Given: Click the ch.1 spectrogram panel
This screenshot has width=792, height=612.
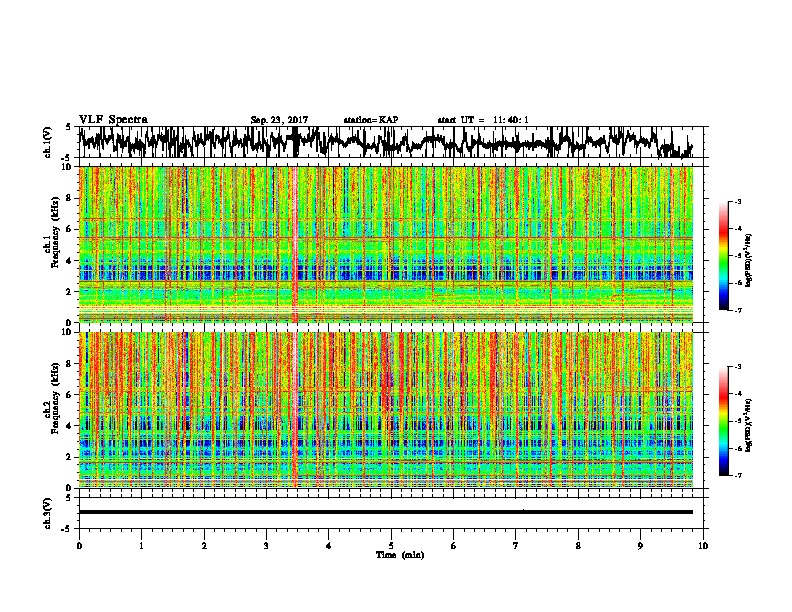Looking at the screenshot, I should pyautogui.click(x=386, y=244).
